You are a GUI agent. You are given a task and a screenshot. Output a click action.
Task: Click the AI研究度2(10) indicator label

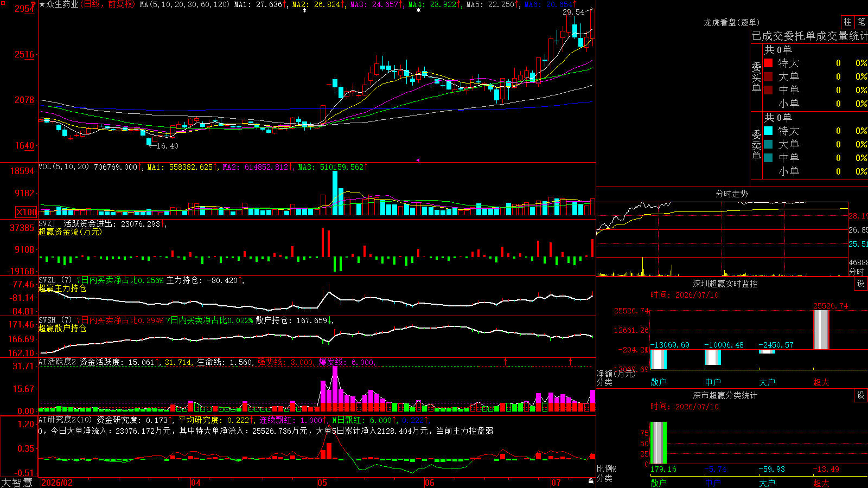(x=66, y=420)
